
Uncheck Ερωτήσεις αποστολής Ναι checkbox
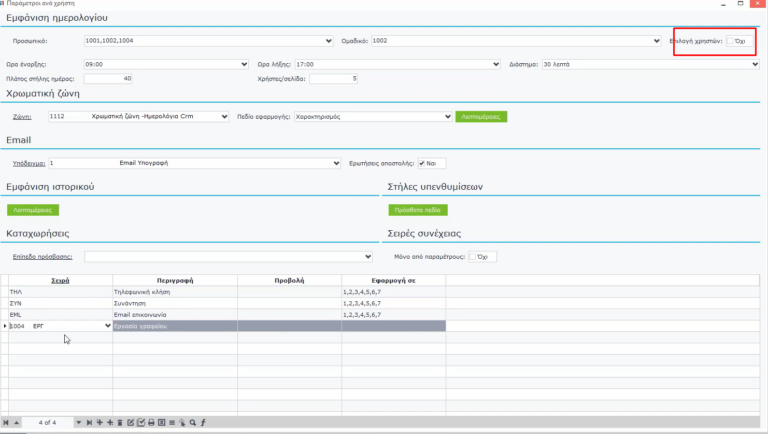click(422, 163)
